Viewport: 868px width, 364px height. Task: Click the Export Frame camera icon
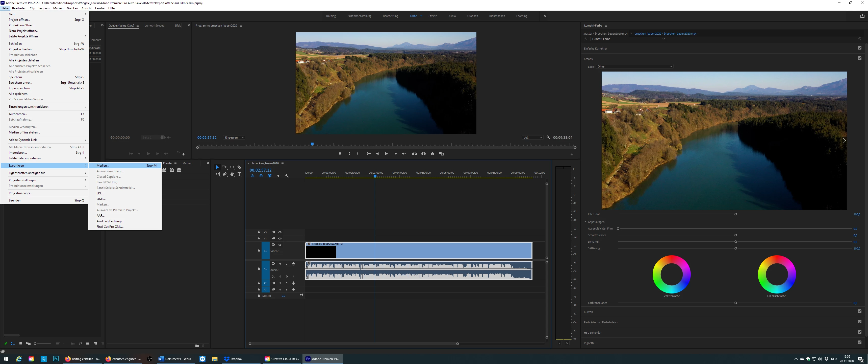coord(432,154)
